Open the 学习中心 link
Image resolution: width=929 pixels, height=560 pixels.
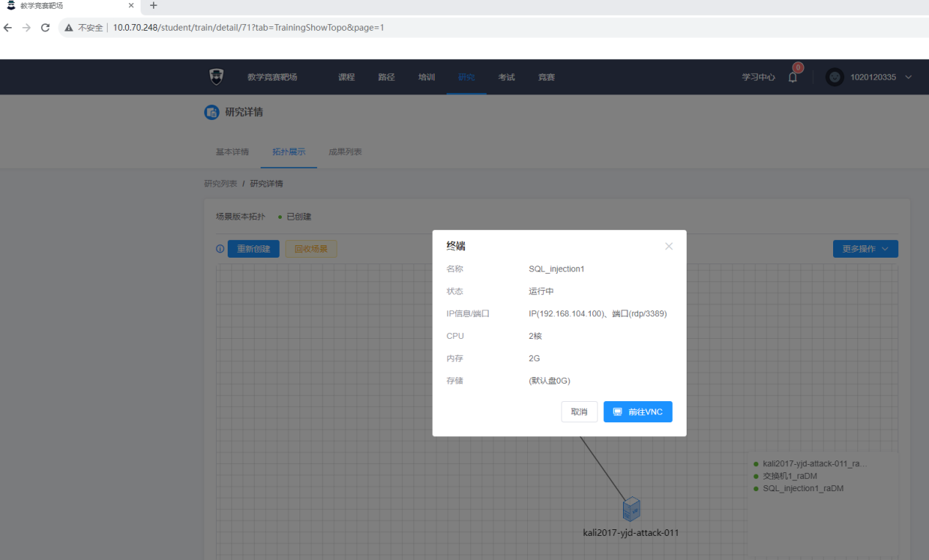pos(758,77)
